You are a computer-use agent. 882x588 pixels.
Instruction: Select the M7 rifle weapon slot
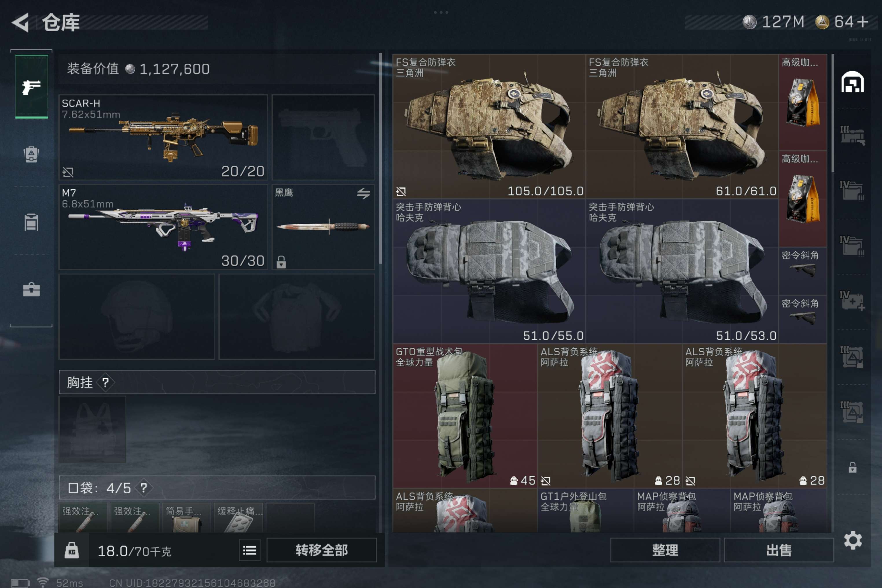[163, 227]
